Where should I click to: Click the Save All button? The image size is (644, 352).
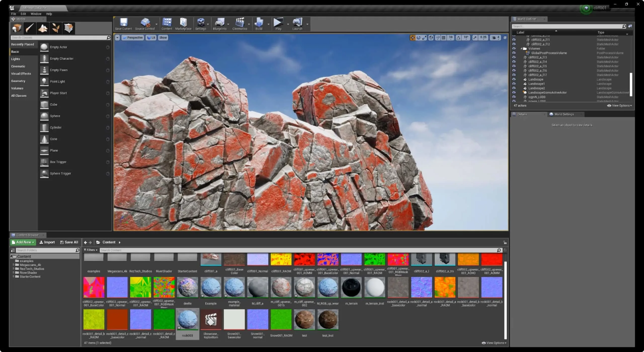point(69,242)
